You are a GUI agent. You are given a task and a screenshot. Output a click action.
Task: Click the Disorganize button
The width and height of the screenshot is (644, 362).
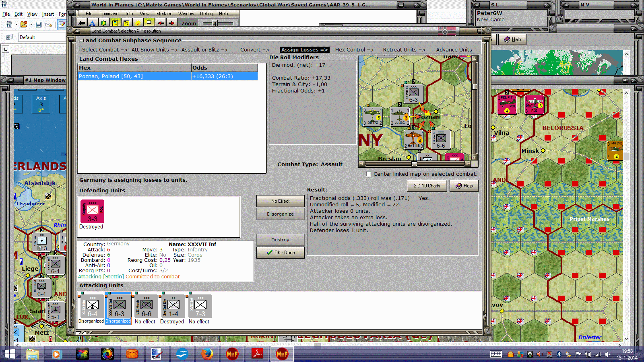tap(280, 214)
